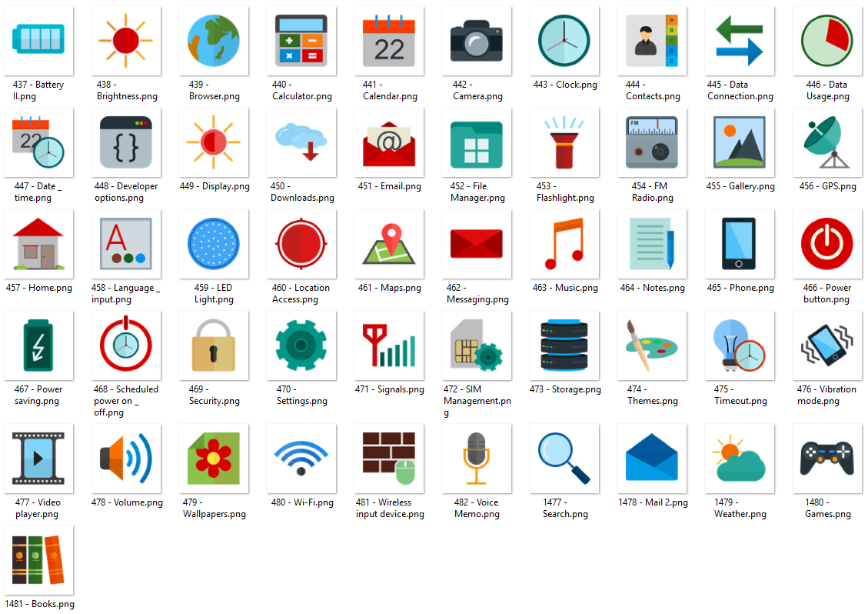Click the '480 - Wi-Fi.png' filename

pos(302,502)
